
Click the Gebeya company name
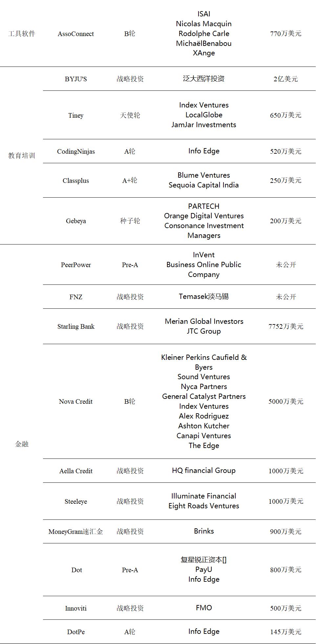[x=76, y=221]
